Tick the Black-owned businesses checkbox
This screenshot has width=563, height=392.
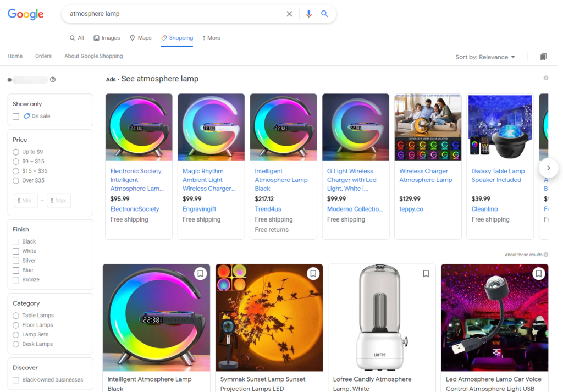pos(16,380)
